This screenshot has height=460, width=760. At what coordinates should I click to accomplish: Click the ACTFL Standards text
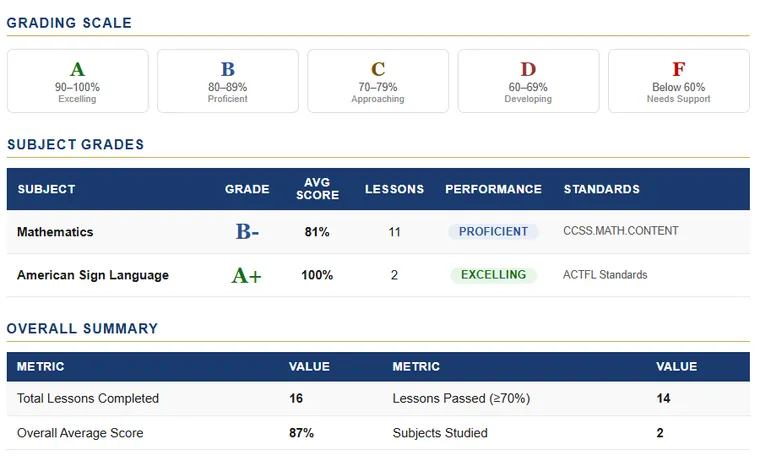(x=605, y=274)
